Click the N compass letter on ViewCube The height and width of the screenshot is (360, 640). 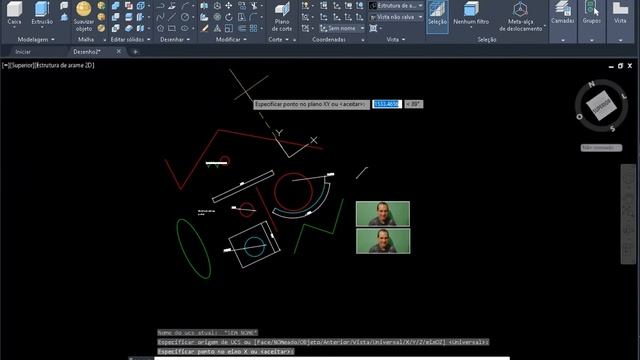tap(591, 84)
